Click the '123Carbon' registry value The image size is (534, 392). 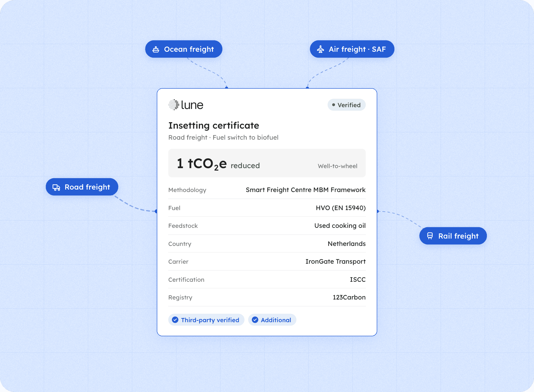pyautogui.click(x=349, y=297)
